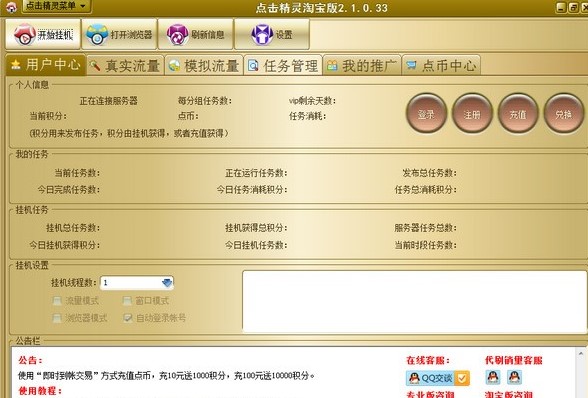Toggle the 浏览器模式 checkbox
This screenshot has height=398, width=588.
57,318
